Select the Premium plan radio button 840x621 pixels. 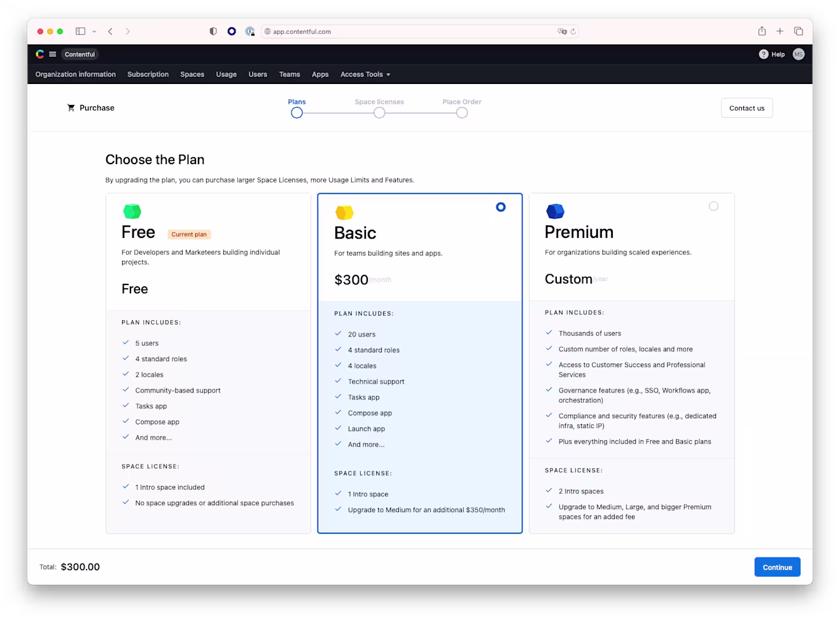(x=713, y=206)
